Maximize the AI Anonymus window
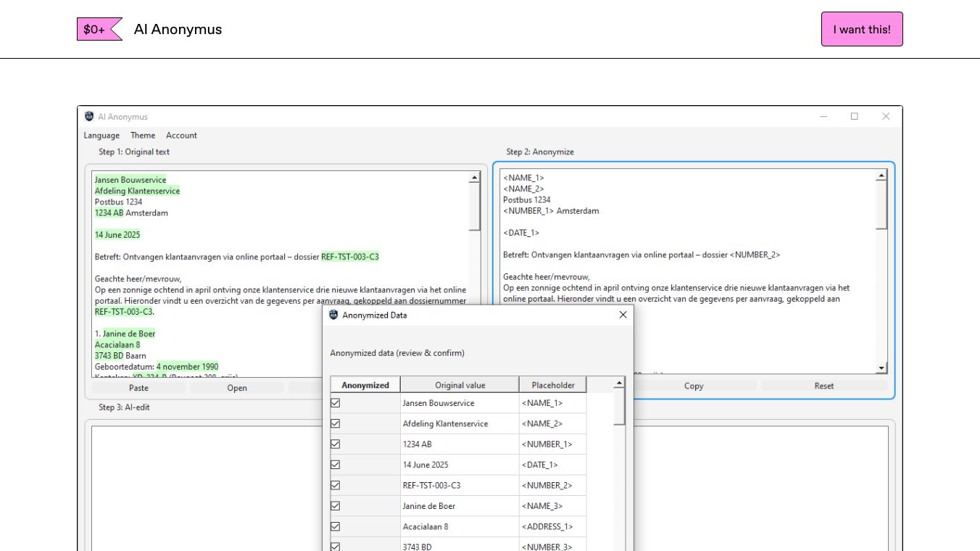 [854, 117]
